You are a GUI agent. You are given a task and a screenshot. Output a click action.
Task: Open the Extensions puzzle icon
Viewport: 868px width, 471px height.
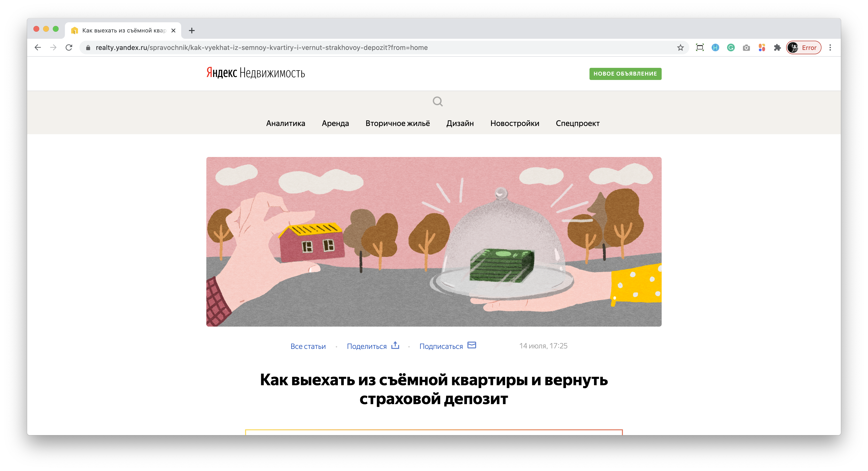point(777,47)
